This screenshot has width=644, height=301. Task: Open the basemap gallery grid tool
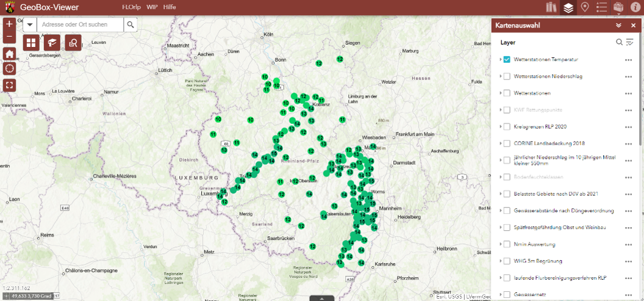point(31,42)
